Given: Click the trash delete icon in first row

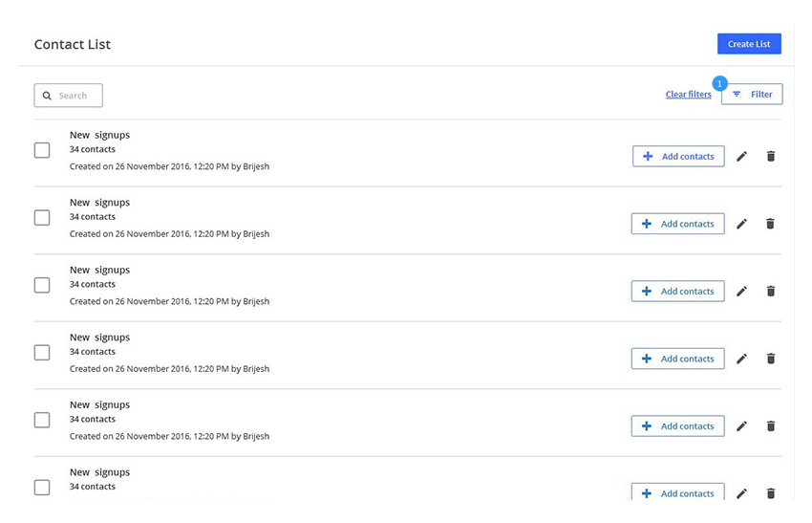Looking at the screenshot, I should coord(771,157).
